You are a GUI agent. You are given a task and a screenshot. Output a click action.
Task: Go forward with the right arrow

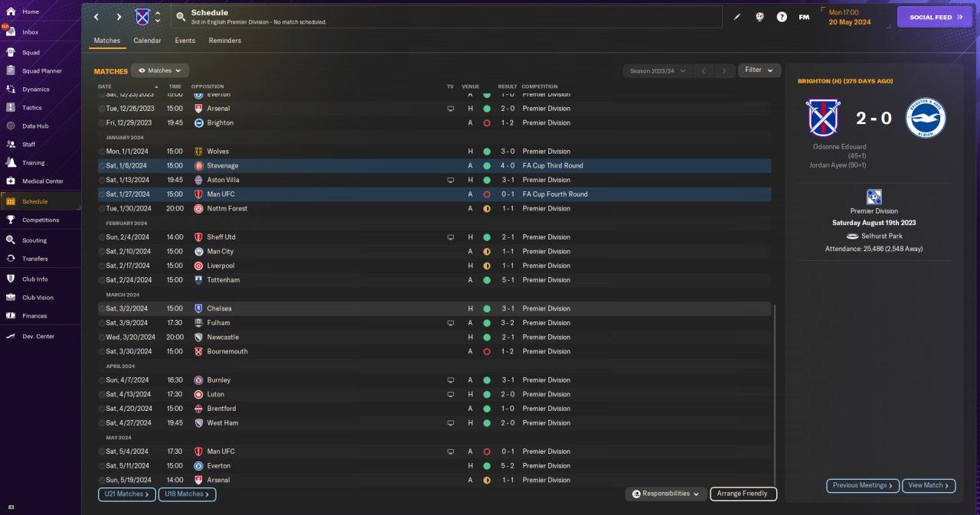[x=119, y=17]
